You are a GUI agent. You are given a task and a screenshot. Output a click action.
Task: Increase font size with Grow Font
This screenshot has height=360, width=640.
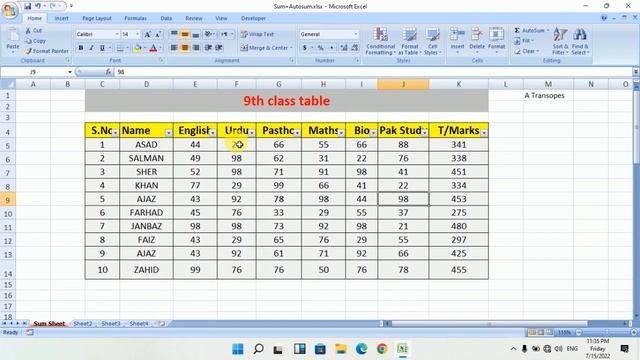147,34
